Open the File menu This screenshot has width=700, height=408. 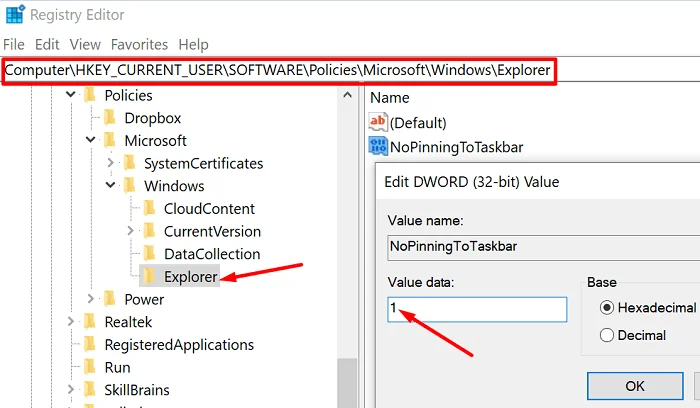point(14,44)
